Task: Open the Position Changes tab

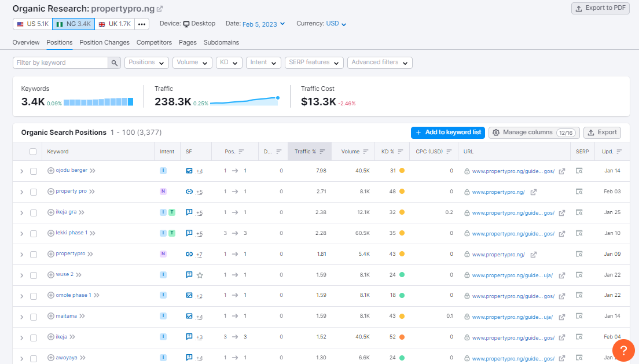Action: [x=104, y=42]
